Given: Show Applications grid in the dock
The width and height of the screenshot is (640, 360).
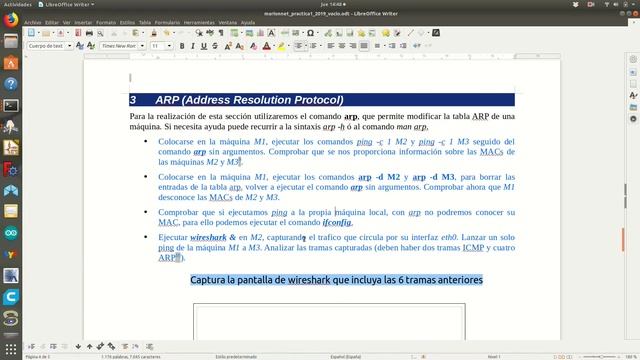Looking at the screenshot, I should click(11, 349).
